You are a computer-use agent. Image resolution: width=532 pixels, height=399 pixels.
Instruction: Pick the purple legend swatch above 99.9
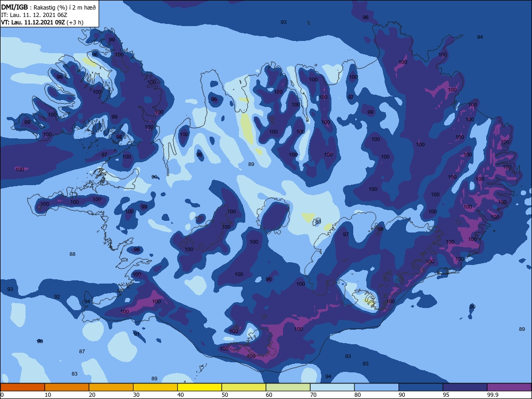click(x=510, y=387)
